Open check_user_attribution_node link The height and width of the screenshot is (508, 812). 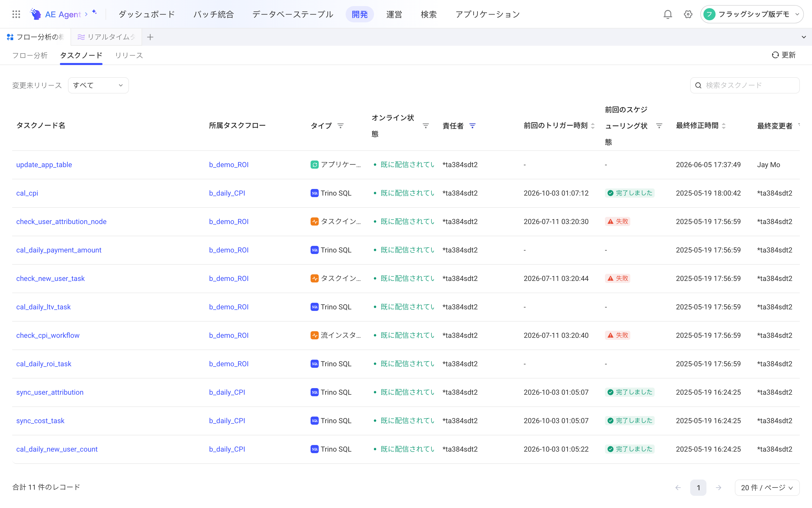pos(61,222)
